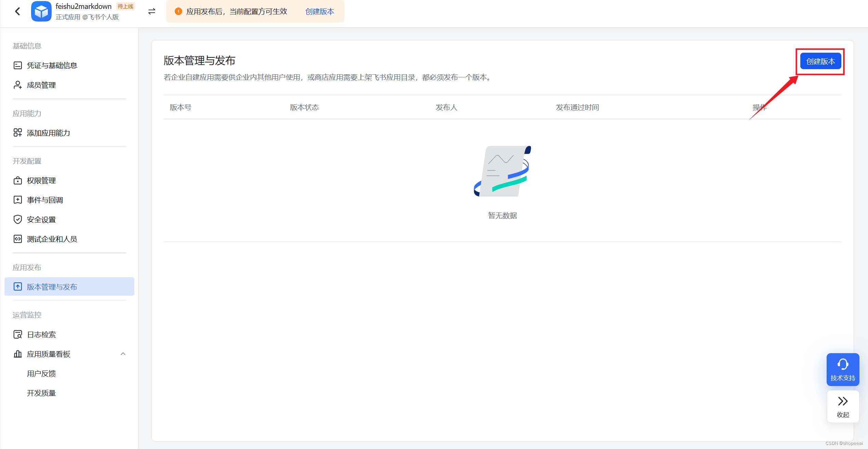
Task: Open 测试企业和人员 in the sidebar
Action: click(52, 239)
